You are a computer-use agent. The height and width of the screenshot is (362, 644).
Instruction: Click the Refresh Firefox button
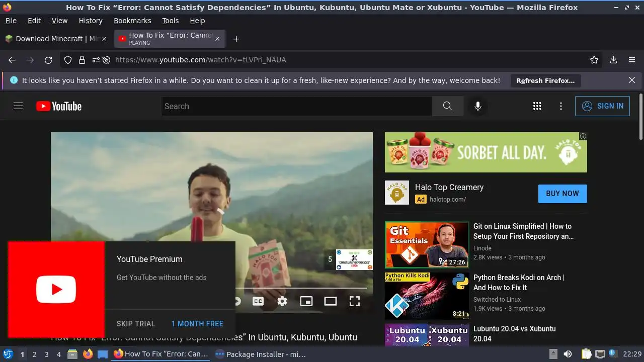tap(545, 80)
